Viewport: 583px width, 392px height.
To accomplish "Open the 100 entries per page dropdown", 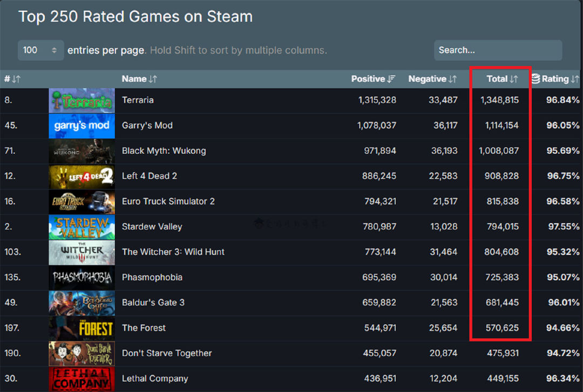I will (40, 50).
